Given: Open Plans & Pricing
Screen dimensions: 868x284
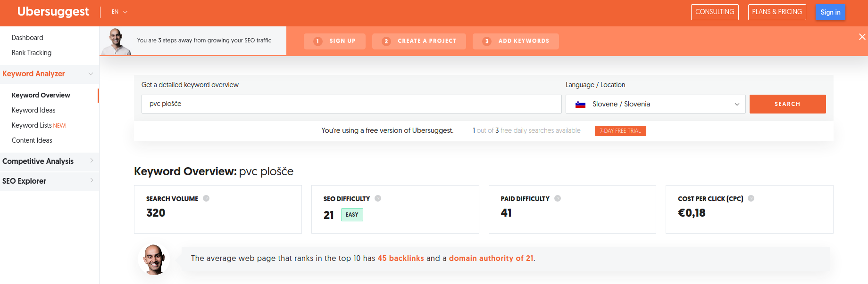Looking at the screenshot, I should click(777, 12).
